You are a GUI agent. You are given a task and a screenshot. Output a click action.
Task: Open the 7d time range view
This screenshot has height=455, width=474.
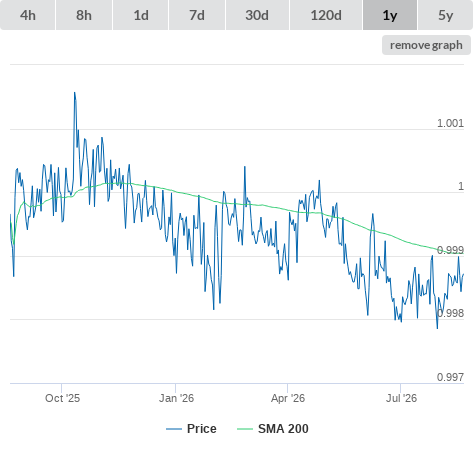tap(197, 15)
